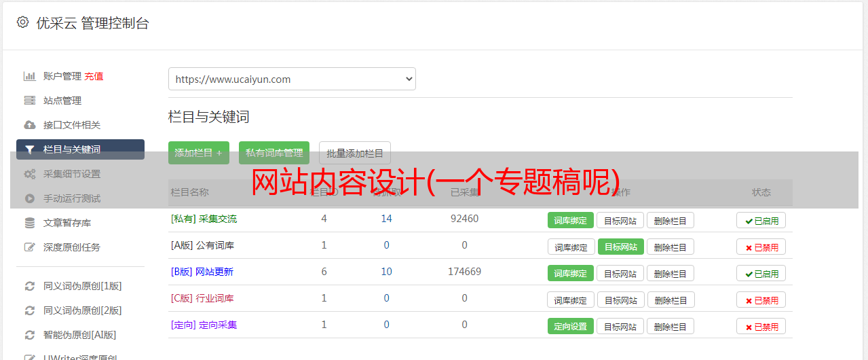868x360 pixels.
Task: Open the [A版] 公有词库 column link
Action: (202, 245)
